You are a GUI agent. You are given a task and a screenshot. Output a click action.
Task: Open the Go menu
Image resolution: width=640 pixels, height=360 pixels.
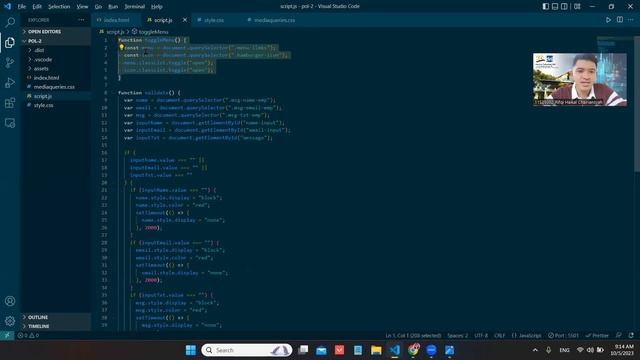[x=98, y=7]
